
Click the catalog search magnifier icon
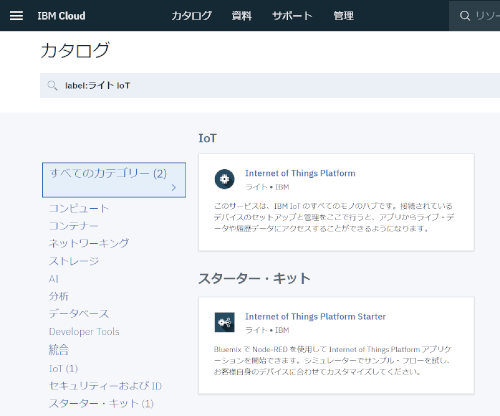coord(52,86)
